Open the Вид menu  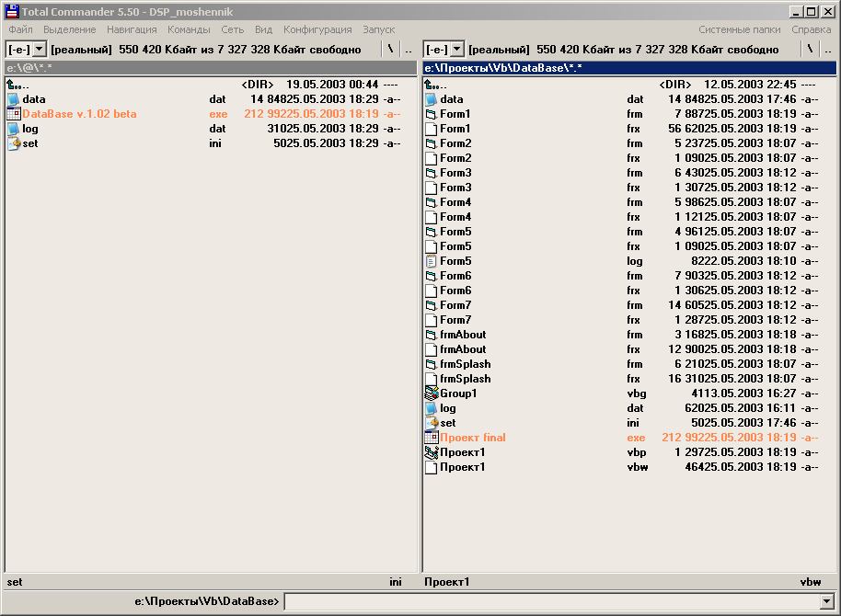[263, 29]
